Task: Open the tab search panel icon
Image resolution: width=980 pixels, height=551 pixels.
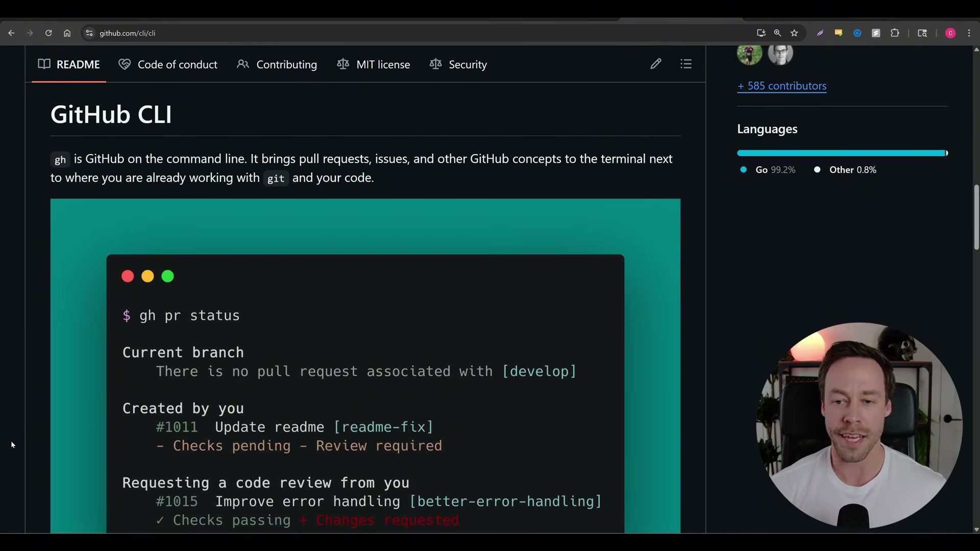Action: (x=922, y=33)
